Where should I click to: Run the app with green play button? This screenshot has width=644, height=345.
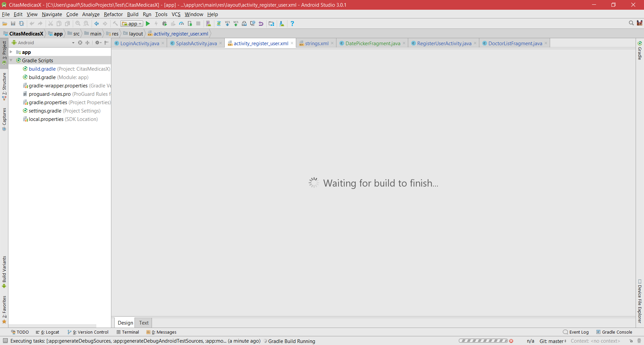pos(148,24)
